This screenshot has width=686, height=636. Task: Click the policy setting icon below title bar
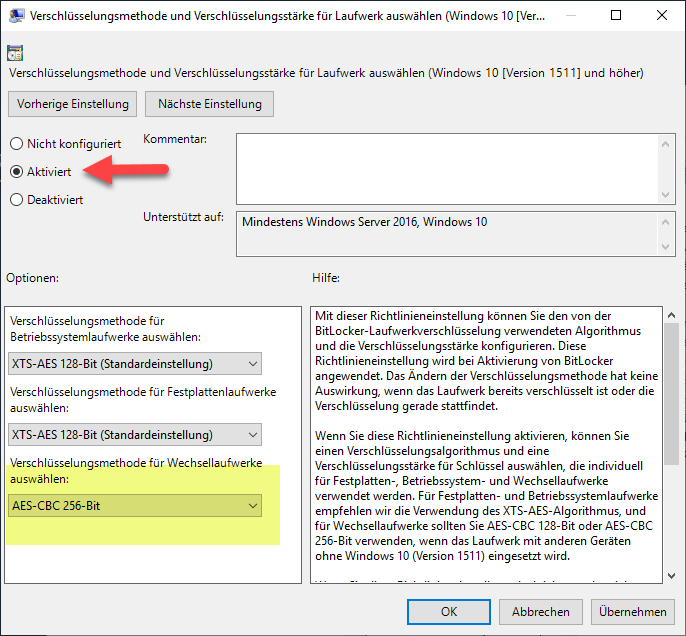click(x=15, y=53)
